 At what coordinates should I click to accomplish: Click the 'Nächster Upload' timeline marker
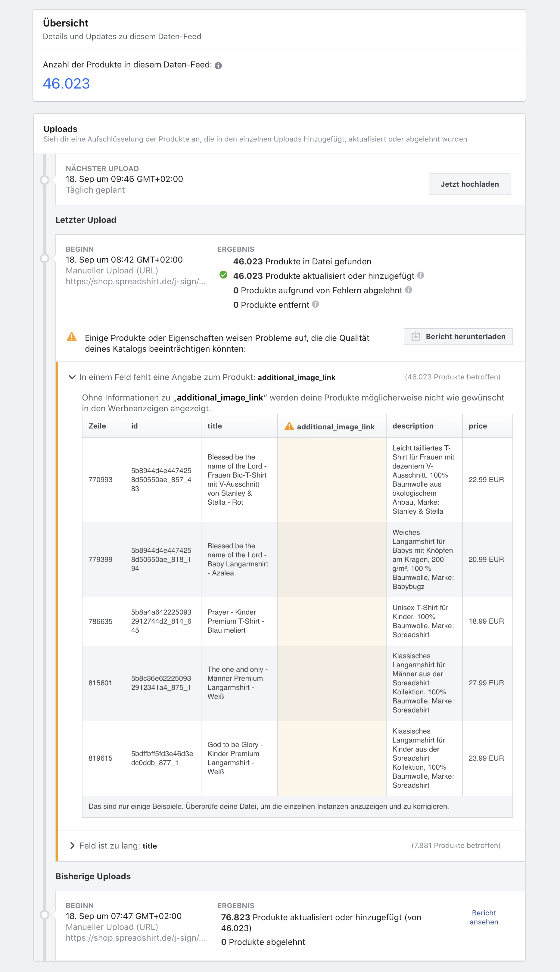coord(45,180)
